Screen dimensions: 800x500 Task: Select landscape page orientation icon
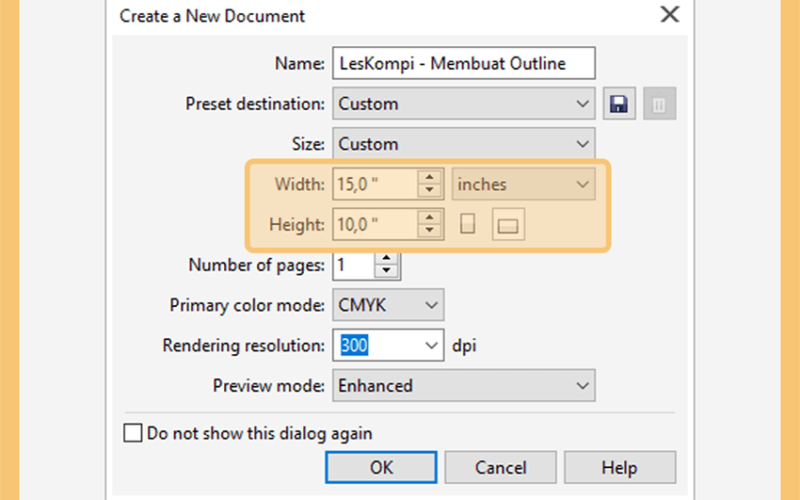coord(508,224)
